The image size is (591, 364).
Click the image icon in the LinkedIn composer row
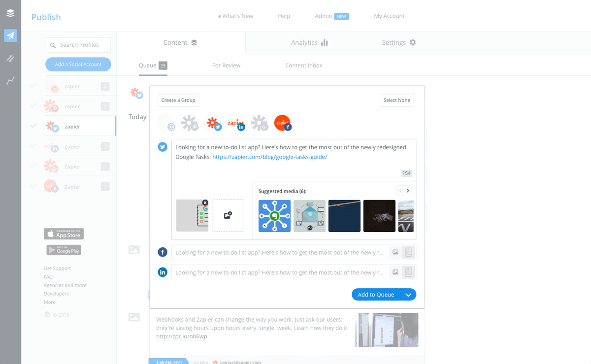coord(395,272)
